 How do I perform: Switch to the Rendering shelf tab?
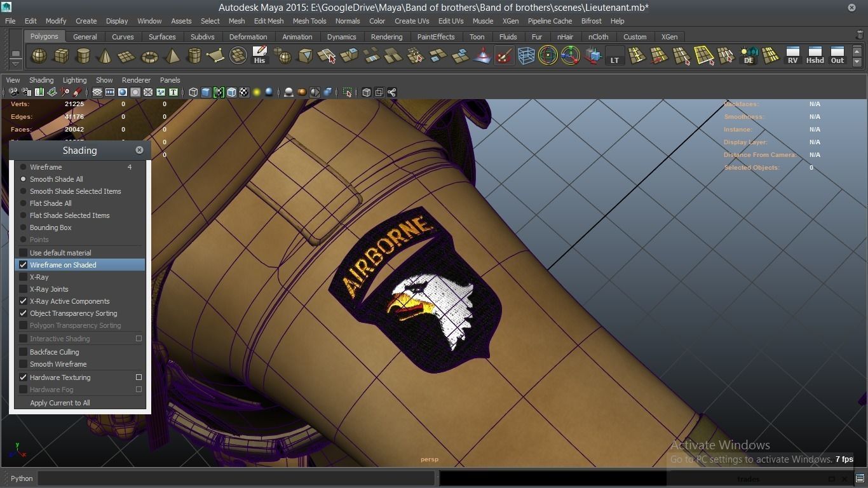point(386,37)
